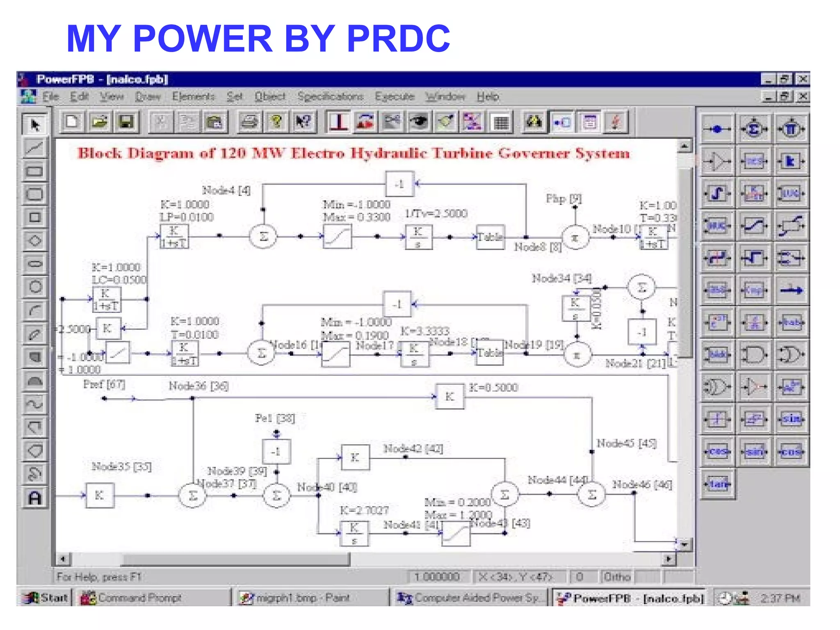Click vertical scrollbar down arrow

click(684, 545)
